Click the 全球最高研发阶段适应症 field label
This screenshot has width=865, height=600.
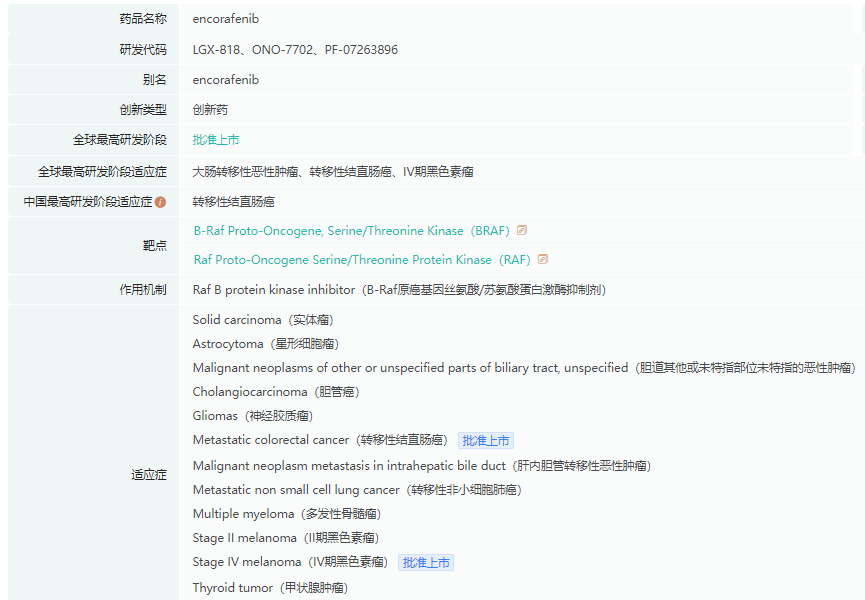click(102, 172)
